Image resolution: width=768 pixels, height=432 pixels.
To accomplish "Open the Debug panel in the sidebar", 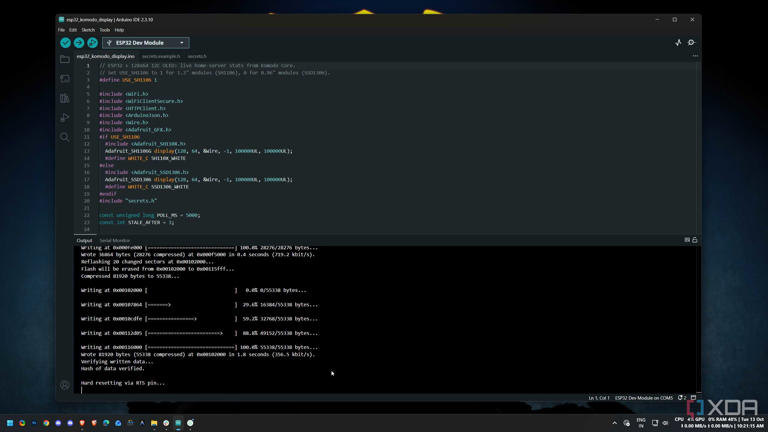I will 65,118.
